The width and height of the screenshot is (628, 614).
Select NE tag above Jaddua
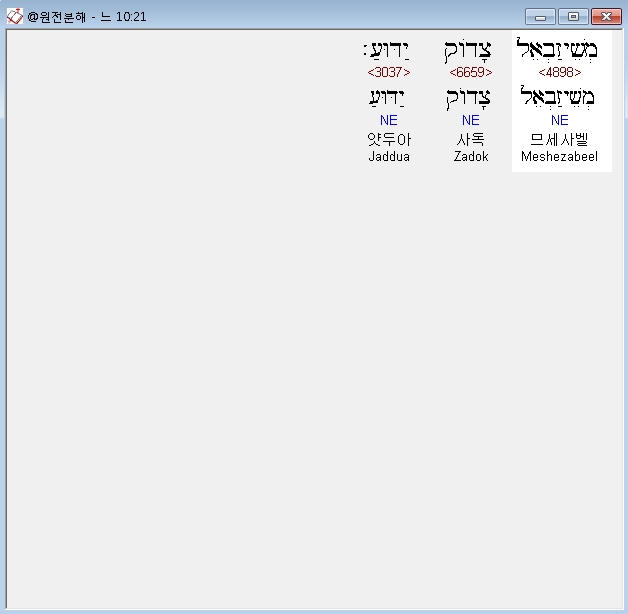388,120
